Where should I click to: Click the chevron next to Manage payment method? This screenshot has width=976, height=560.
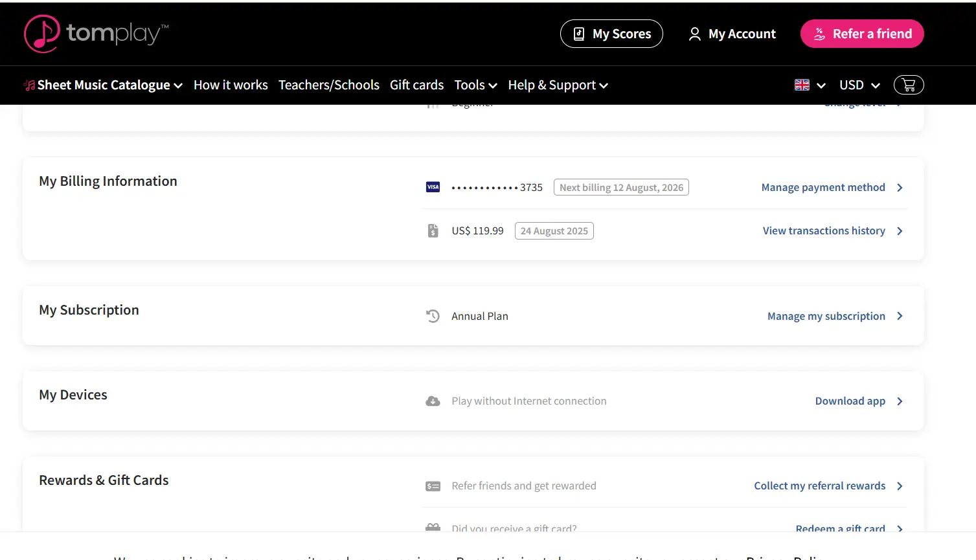[900, 187]
